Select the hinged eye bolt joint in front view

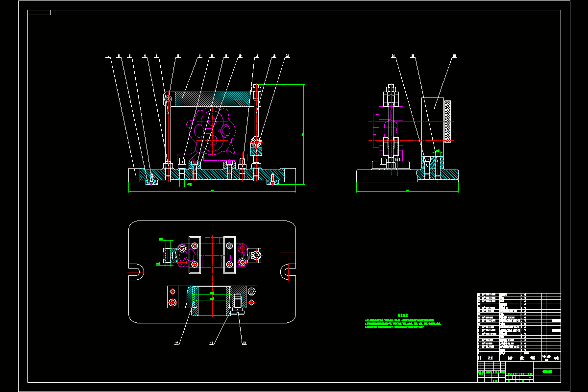tap(257, 144)
